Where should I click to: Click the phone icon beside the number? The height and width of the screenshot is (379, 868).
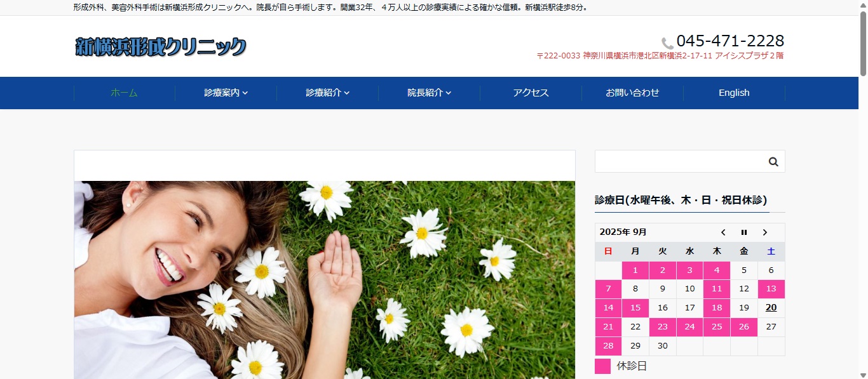667,43
